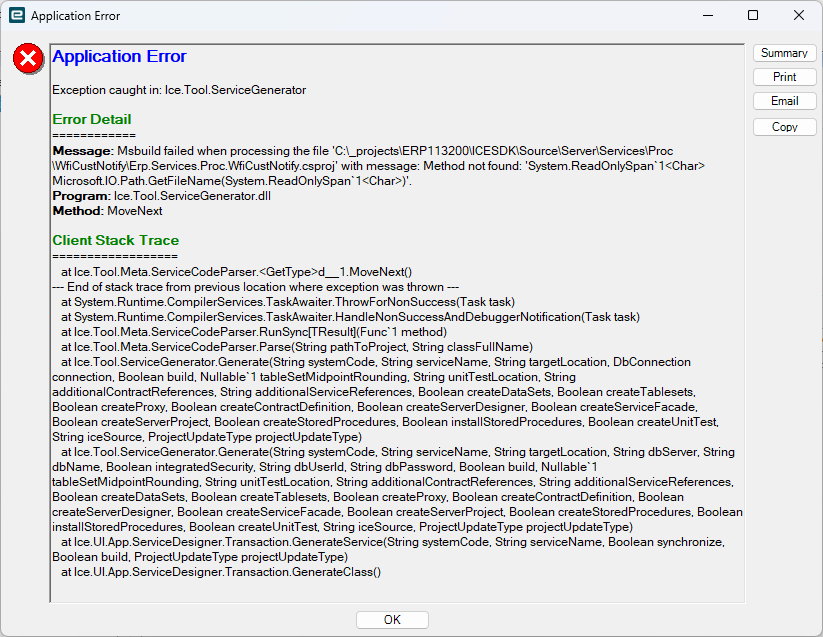
Task: Click the 'Exception caught in: Ice.Tool.ServiceGenerator' line
Action: (x=179, y=90)
